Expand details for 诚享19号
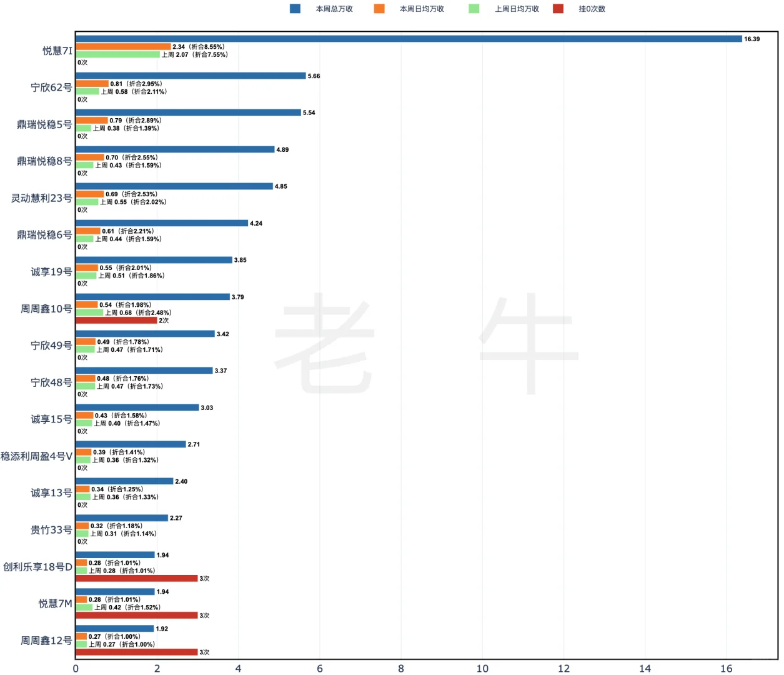Image resolution: width=784 pixels, height=675 pixels. 51,271
